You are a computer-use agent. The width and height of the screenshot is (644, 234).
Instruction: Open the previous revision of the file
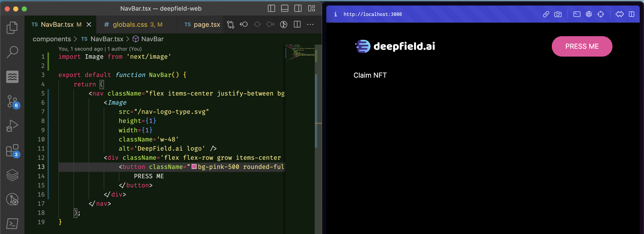(x=244, y=24)
